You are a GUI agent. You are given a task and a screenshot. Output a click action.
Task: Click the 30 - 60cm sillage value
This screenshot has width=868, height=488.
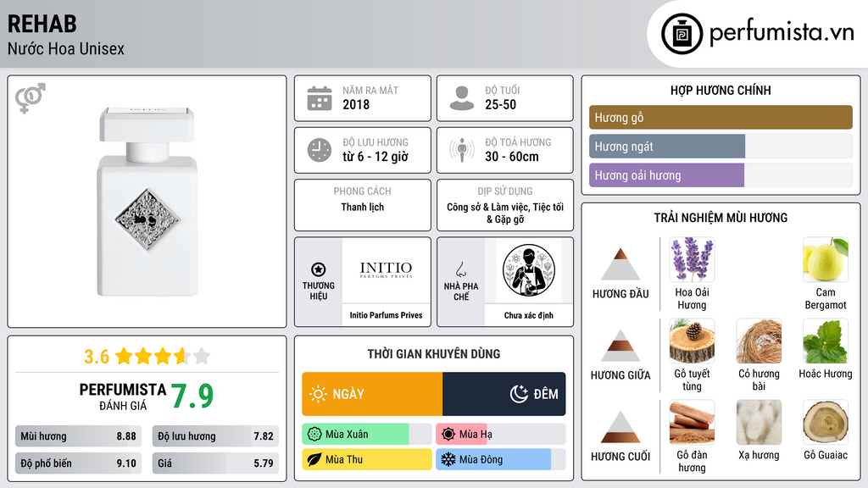pos(511,157)
